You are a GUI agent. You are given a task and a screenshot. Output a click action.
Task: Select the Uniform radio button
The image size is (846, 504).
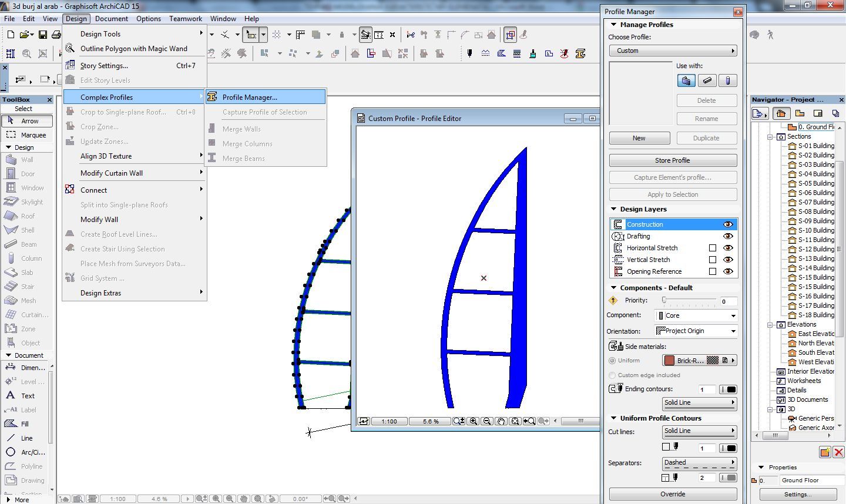612,361
